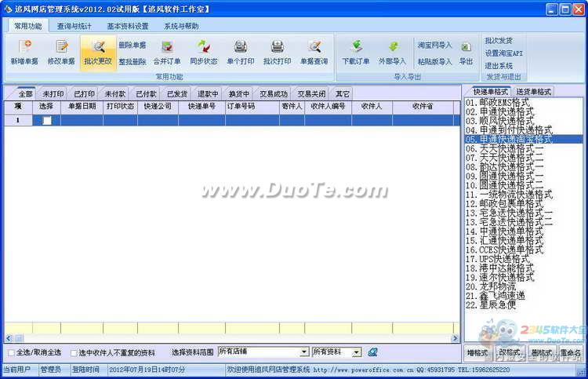Switch to the 查询与统计 ribbon tab

74,26
